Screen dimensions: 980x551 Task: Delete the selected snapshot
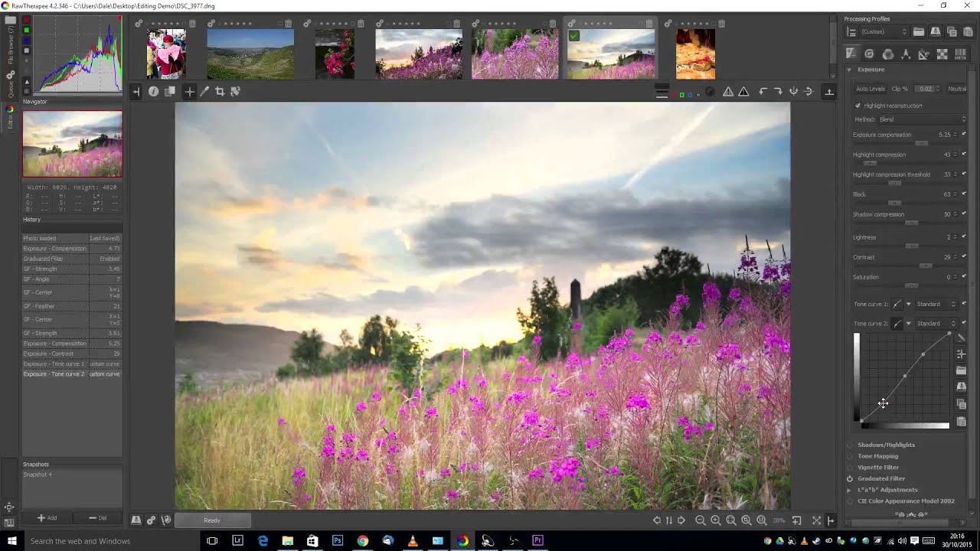point(97,518)
